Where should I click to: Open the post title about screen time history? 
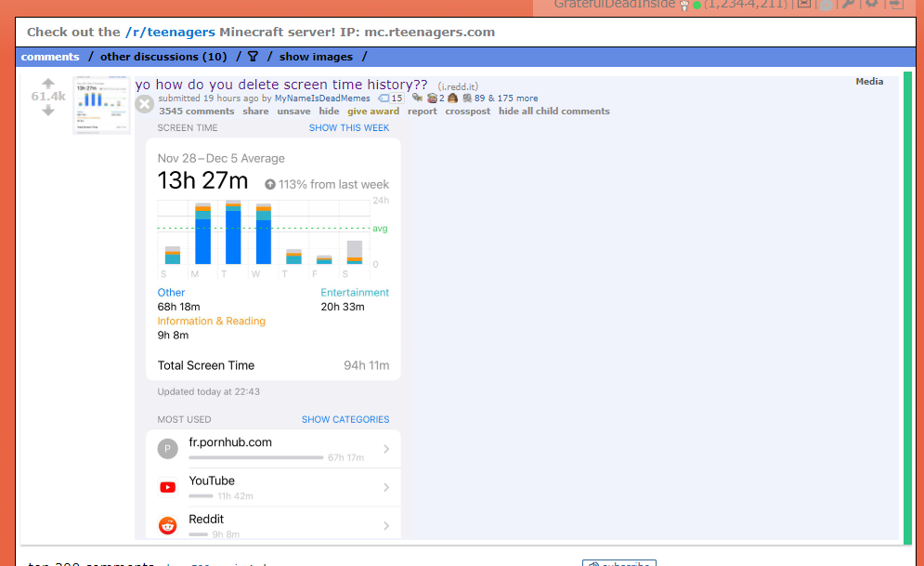(281, 85)
